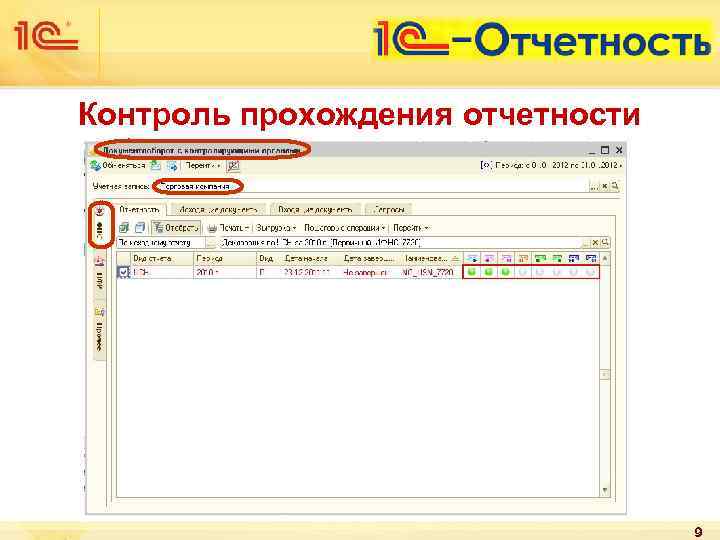Screen dimensions: 720x540
Task: Click the third stage icon in the table header
Action: pyautogui.click(x=506, y=259)
